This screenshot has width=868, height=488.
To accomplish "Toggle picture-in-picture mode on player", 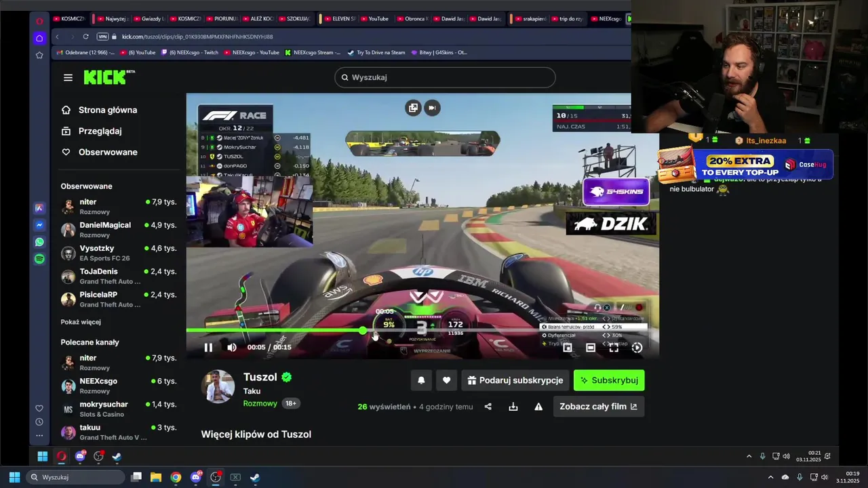I will tap(568, 348).
